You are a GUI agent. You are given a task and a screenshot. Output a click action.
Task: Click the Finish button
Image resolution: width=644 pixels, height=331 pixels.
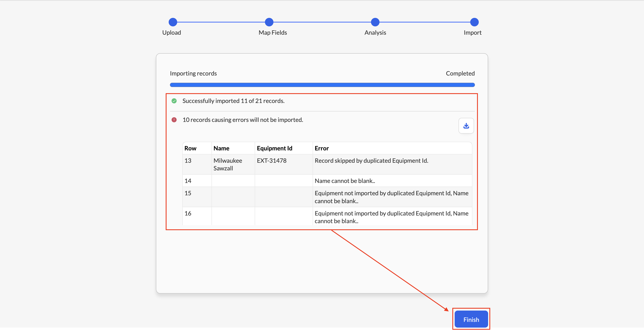tap(471, 319)
